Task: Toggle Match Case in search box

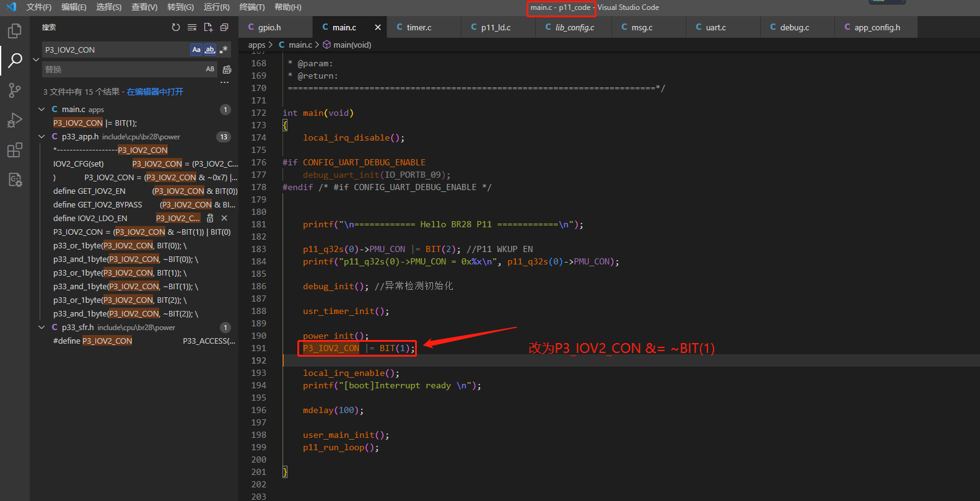Action: coord(196,50)
